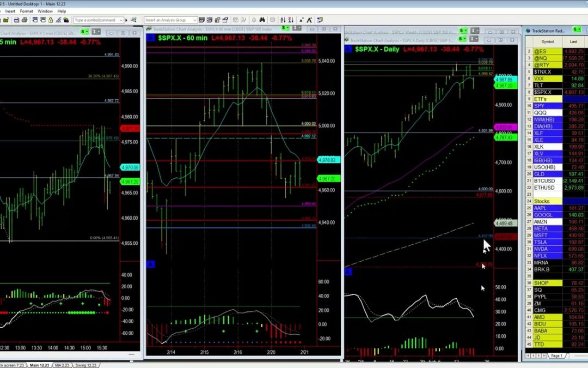588x368 pixels.
Task: Click the blue A badge on Daily chart
Action: [x=348, y=49]
